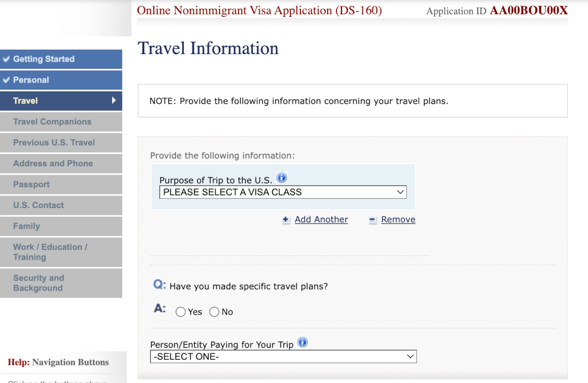Click the Getting Started checkmark icon
The height and width of the screenshot is (383, 588).
point(6,59)
